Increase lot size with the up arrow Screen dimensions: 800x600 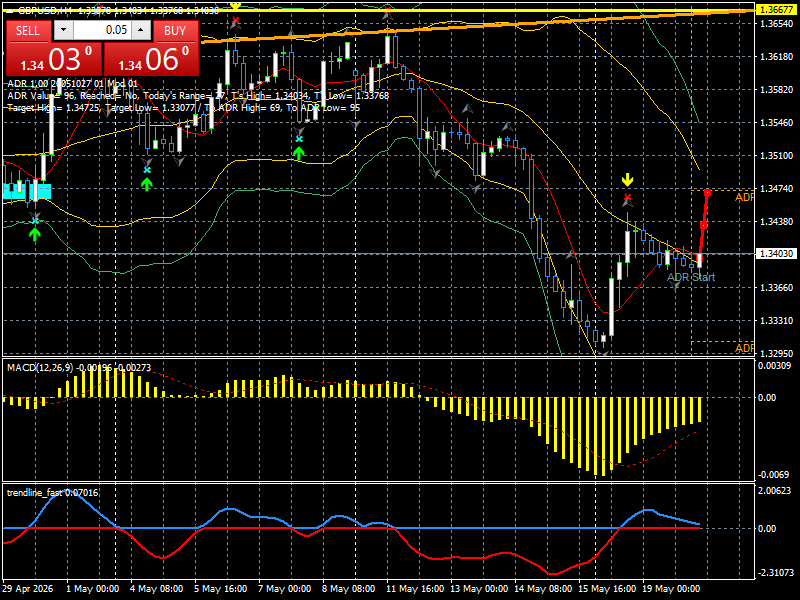tap(141, 30)
